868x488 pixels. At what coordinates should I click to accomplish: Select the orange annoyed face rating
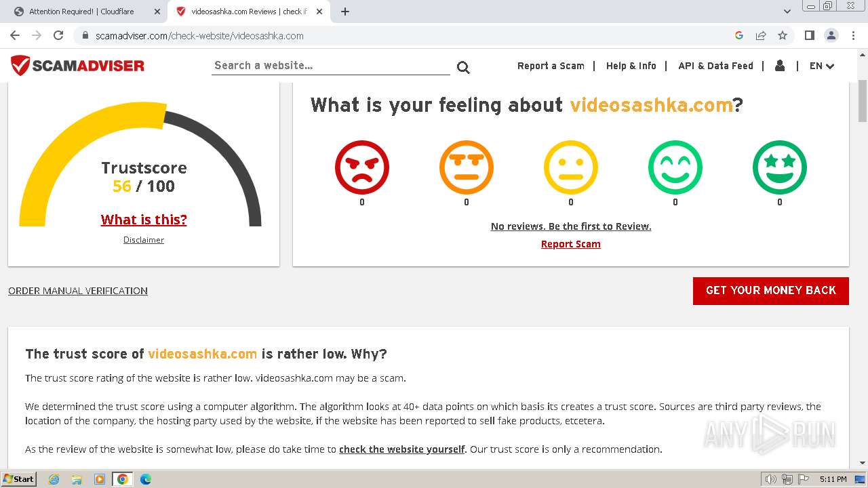pos(467,167)
